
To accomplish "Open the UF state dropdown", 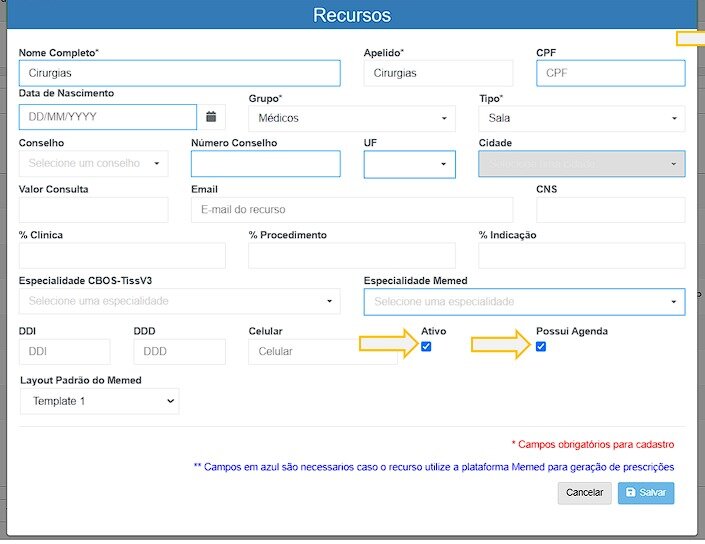I will pos(409,164).
